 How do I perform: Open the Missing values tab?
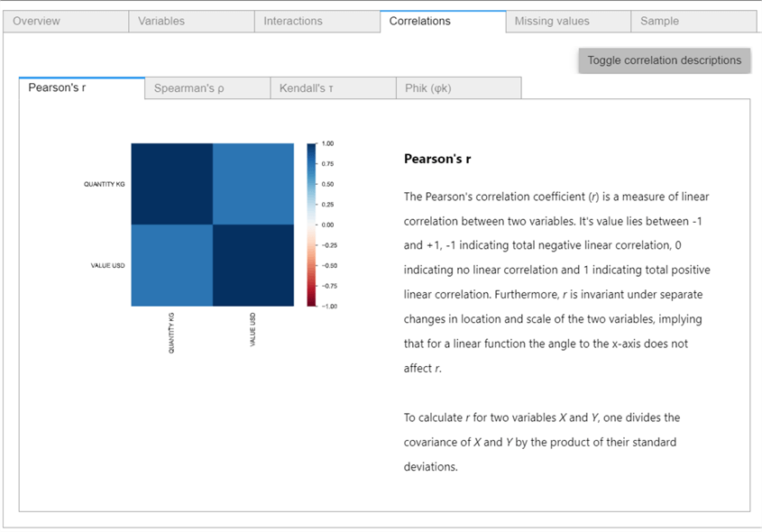click(x=552, y=21)
